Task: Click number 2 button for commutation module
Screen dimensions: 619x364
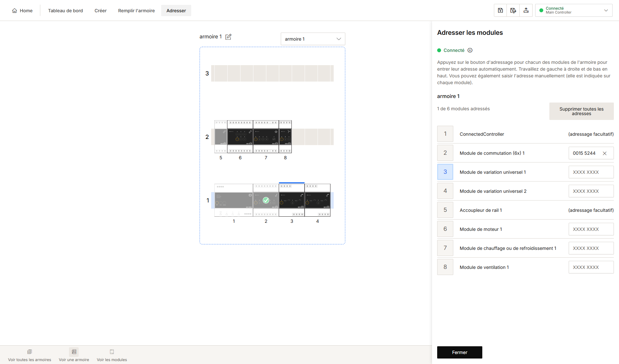Action: (x=445, y=153)
